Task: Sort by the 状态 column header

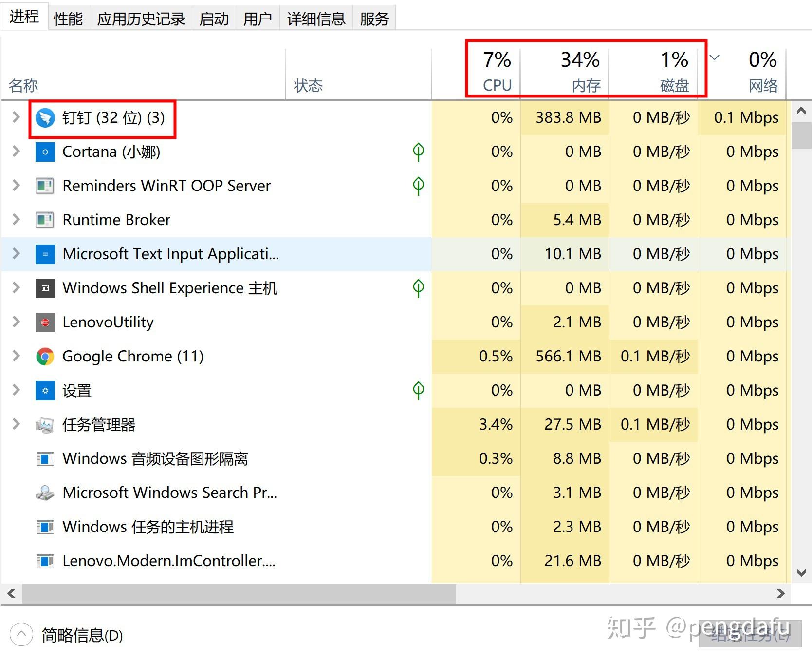Action: (x=358, y=74)
